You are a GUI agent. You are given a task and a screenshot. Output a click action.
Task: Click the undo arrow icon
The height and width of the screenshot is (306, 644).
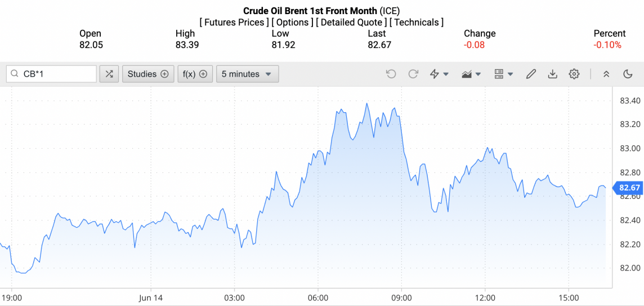[391, 74]
